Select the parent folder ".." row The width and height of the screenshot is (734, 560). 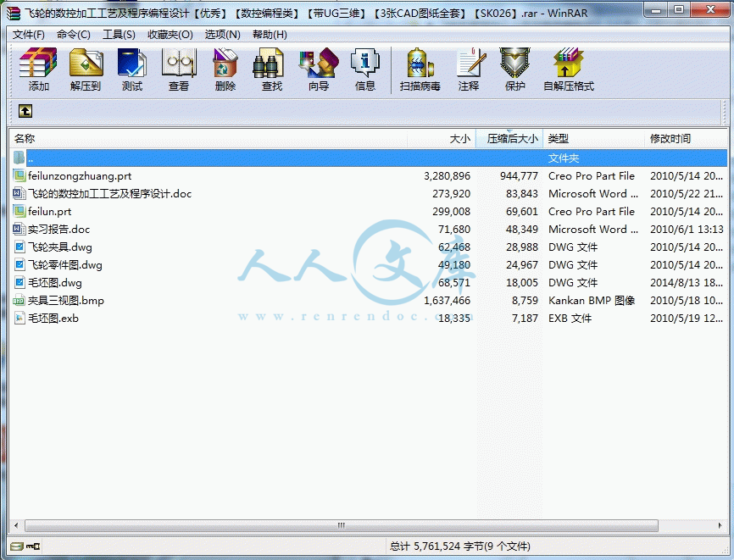[x=369, y=158]
